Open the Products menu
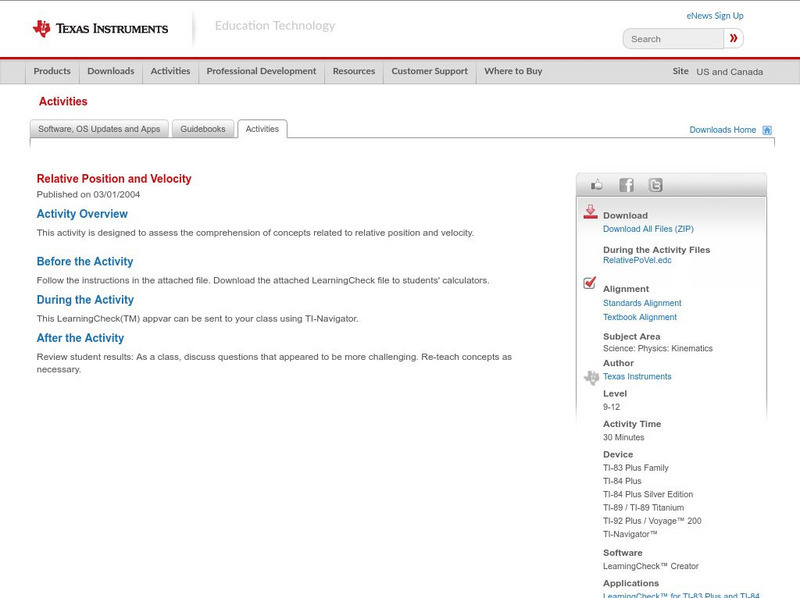The height and width of the screenshot is (598, 800). click(51, 71)
